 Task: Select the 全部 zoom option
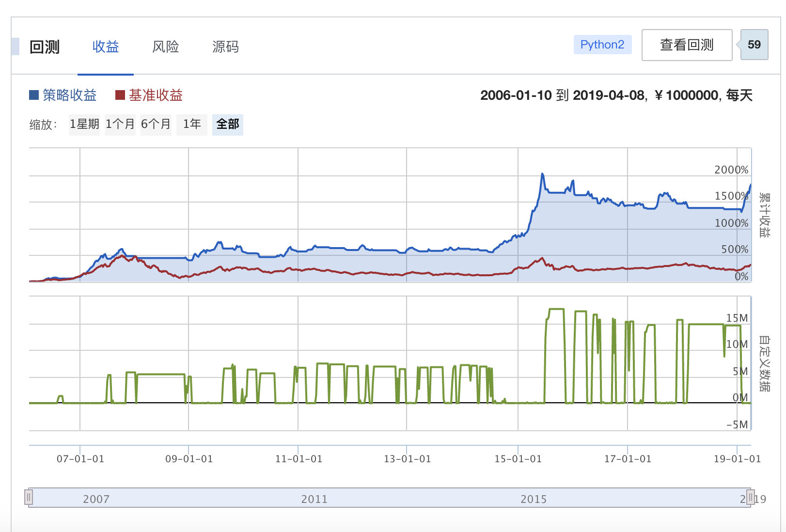point(228,125)
